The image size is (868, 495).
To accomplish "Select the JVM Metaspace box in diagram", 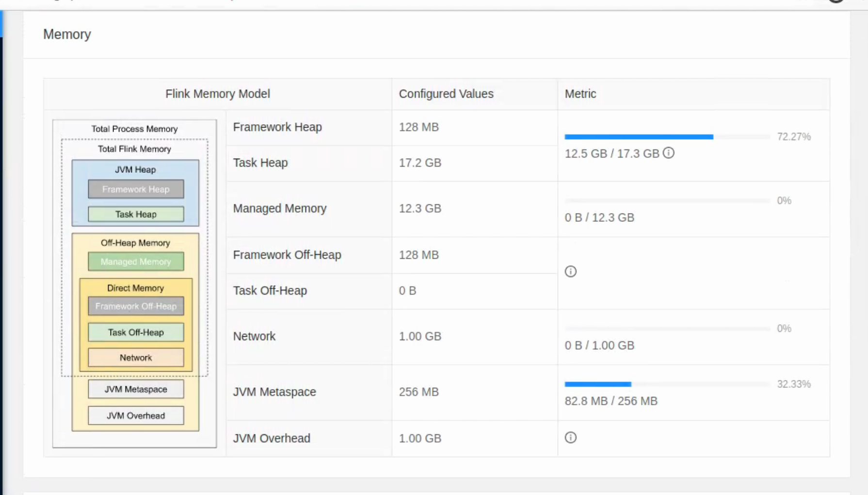I will (x=136, y=389).
